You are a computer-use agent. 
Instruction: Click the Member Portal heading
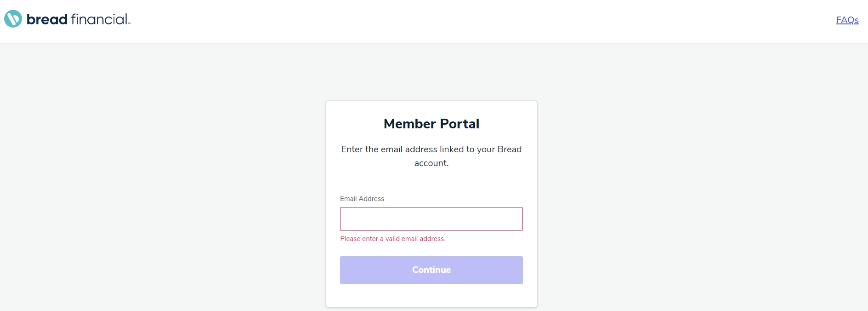[x=431, y=124]
